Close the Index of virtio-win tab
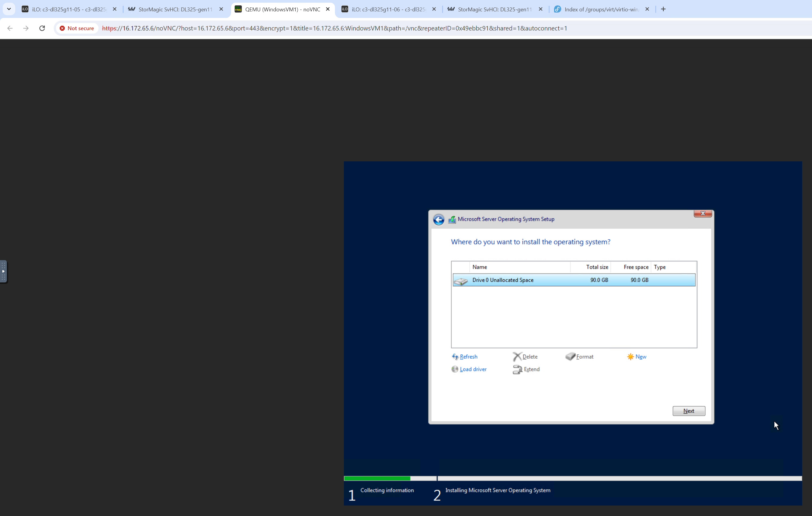812x516 pixels. [647, 9]
